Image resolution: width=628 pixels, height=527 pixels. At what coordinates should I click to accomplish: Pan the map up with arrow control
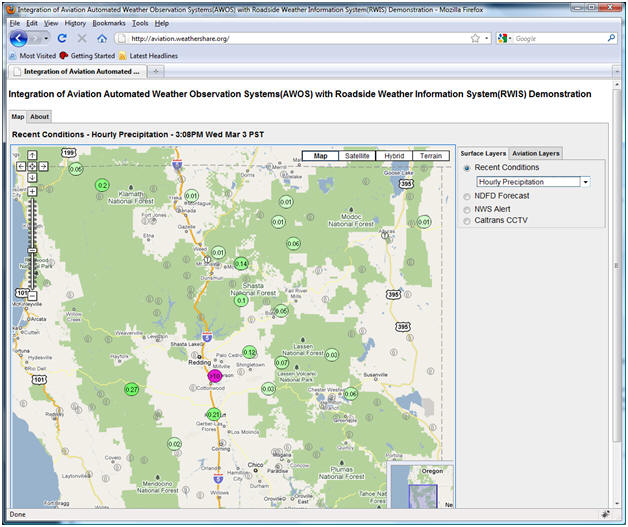32,155
